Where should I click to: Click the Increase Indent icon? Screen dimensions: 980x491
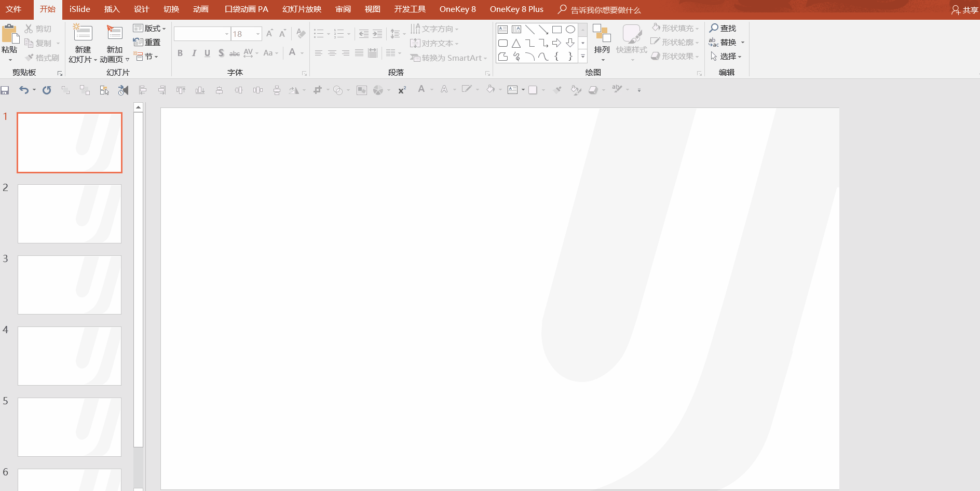click(377, 34)
